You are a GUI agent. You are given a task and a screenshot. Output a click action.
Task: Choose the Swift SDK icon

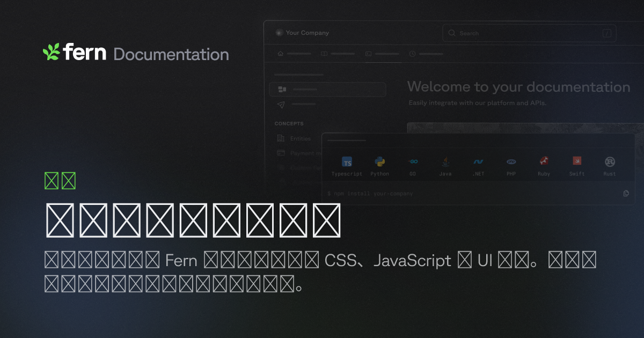point(577,161)
